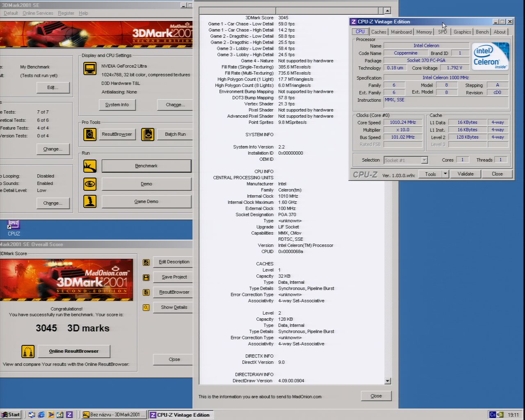Click the Game Demo button
This screenshot has width=525, height=420.
[146, 201]
